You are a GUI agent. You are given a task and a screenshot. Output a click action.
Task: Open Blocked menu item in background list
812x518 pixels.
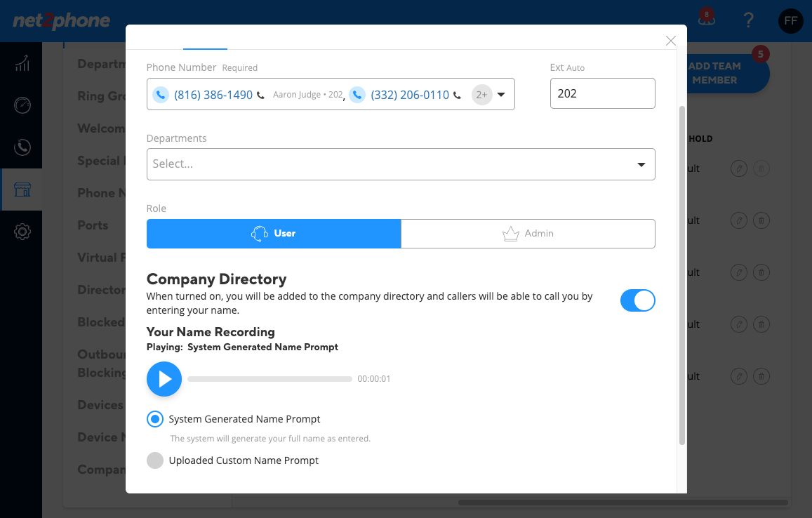(102, 322)
